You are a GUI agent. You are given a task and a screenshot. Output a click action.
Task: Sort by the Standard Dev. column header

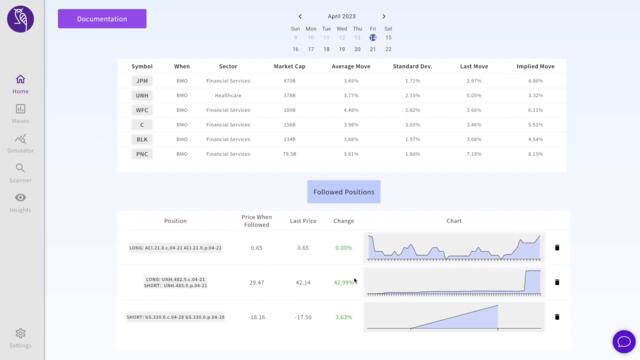point(412,66)
